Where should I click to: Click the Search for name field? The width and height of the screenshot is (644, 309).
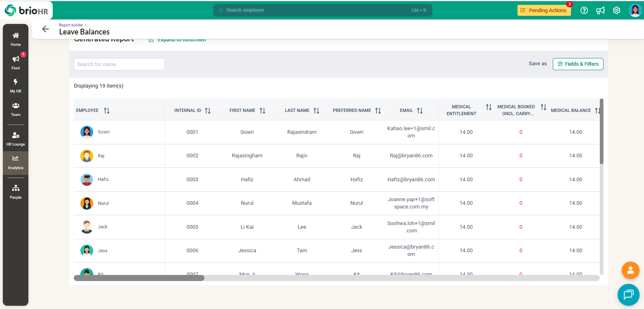(x=119, y=64)
